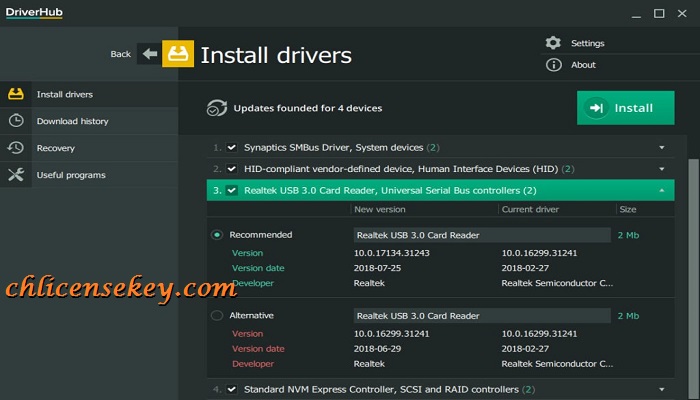Image resolution: width=700 pixels, height=400 pixels.
Task: Click the Current driver column header
Action: click(530, 209)
